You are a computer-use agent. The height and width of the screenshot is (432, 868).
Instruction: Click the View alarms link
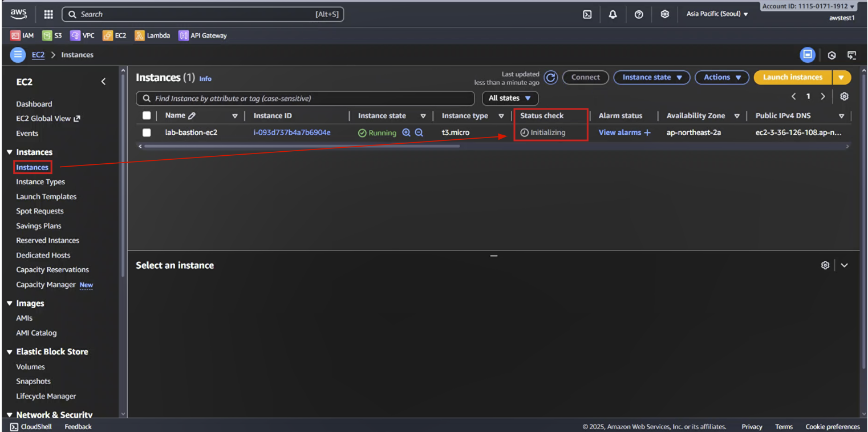(624, 132)
